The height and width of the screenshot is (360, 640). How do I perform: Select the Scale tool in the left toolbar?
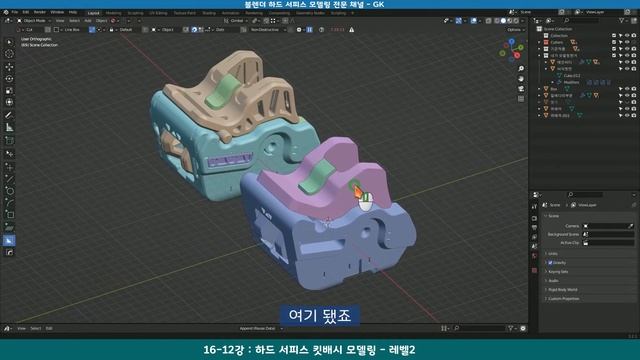pos(9,90)
